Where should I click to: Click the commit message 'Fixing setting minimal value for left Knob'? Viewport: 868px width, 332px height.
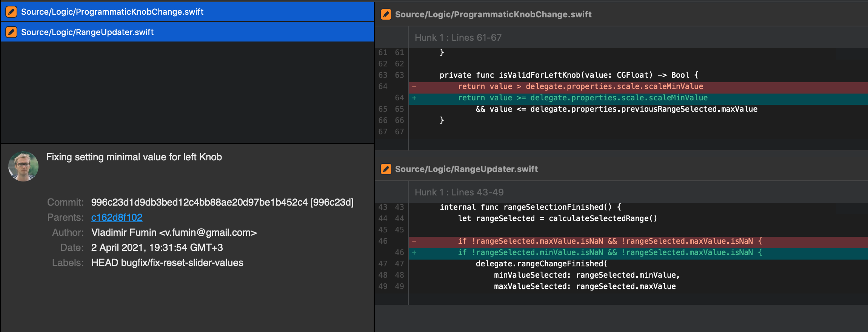(134, 157)
